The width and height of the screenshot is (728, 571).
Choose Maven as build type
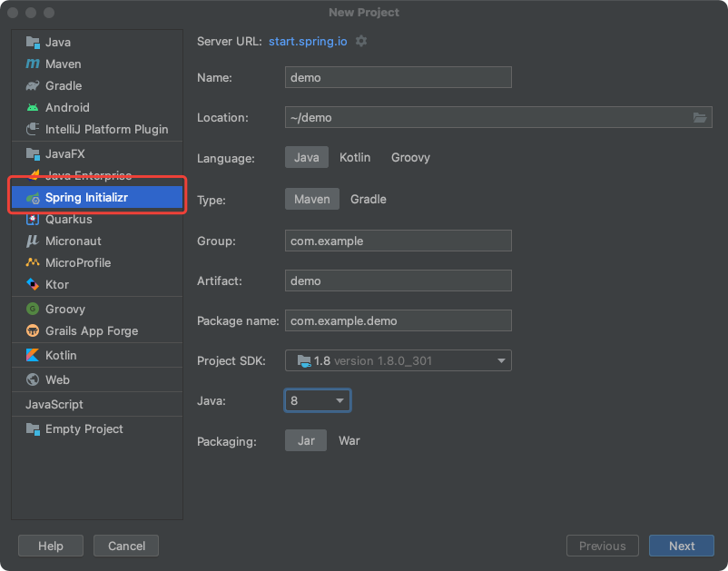tap(312, 199)
